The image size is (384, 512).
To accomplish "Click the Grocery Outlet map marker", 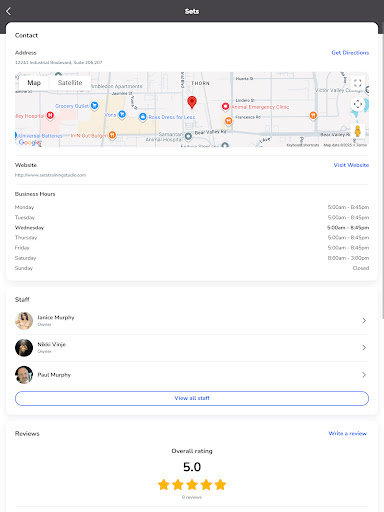I will 95,106.
